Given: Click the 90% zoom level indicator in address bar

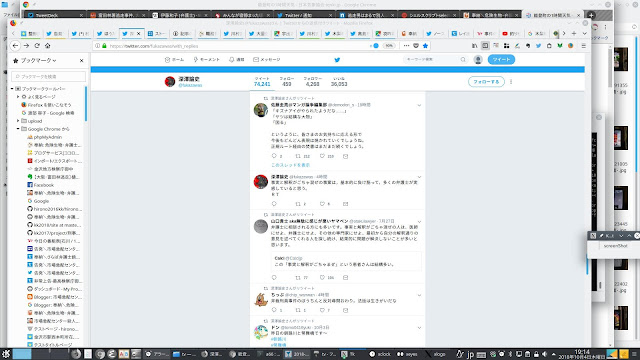Looking at the screenshot, I should pyautogui.click(x=389, y=46).
